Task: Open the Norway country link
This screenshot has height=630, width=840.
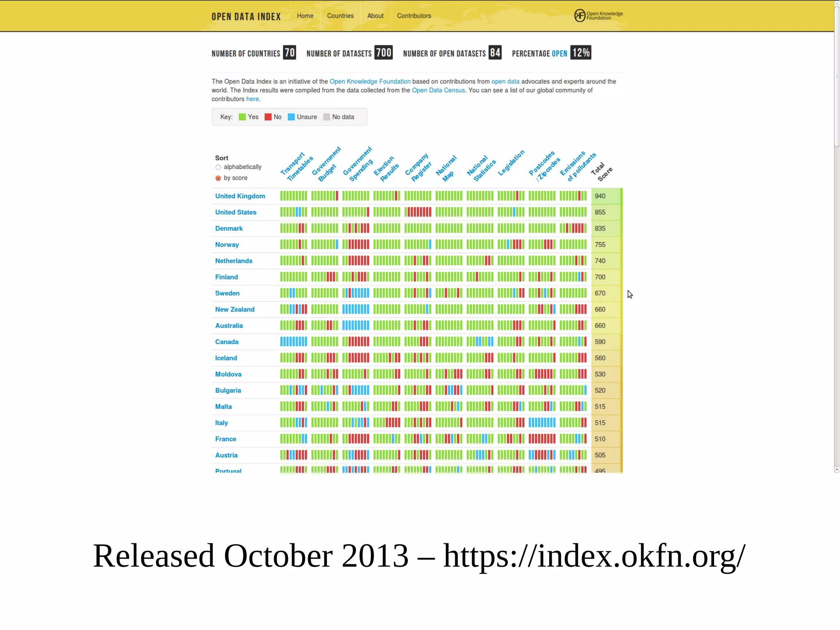Action: coord(227,245)
